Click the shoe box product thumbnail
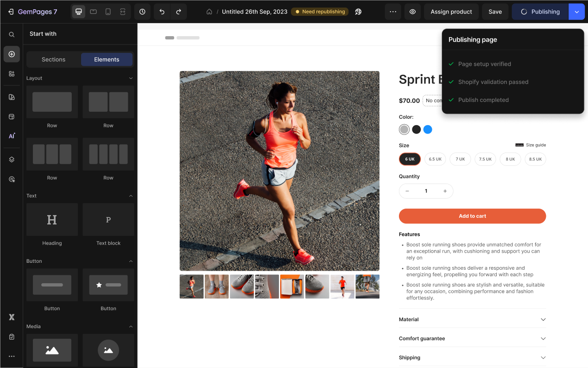 292,286
